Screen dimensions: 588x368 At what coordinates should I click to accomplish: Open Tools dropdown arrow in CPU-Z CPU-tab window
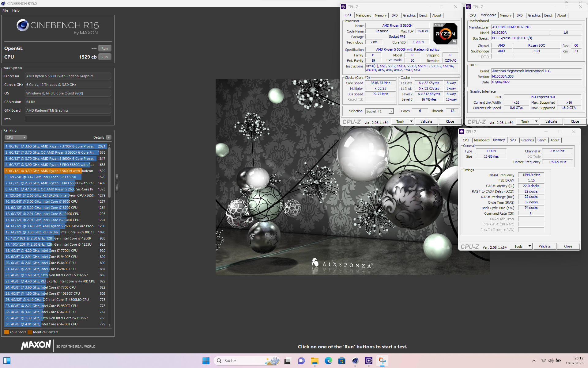(x=411, y=121)
